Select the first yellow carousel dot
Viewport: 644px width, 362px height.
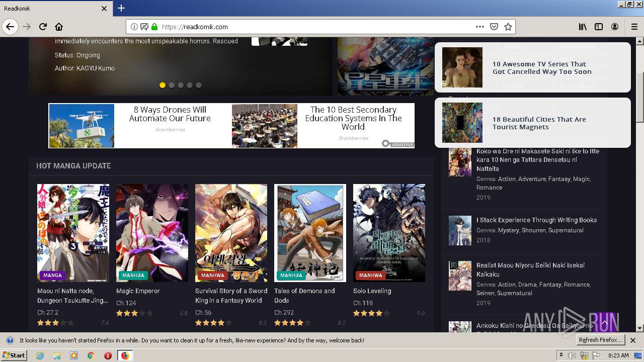tap(163, 85)
